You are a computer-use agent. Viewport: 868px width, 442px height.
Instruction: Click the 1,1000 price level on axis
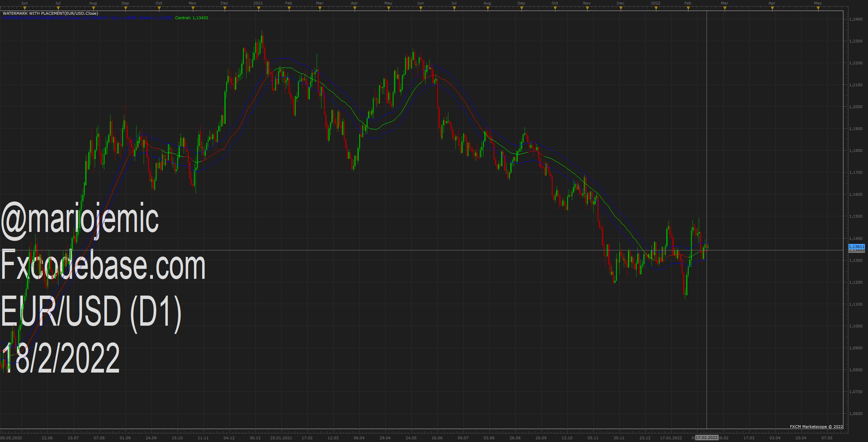coord(856,326)
